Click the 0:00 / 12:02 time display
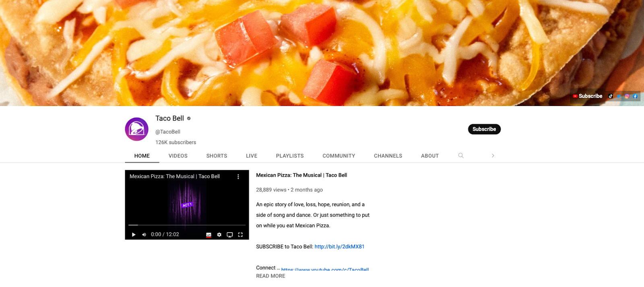This screenshot has width=644, height=287. click(x=165, y=235)
